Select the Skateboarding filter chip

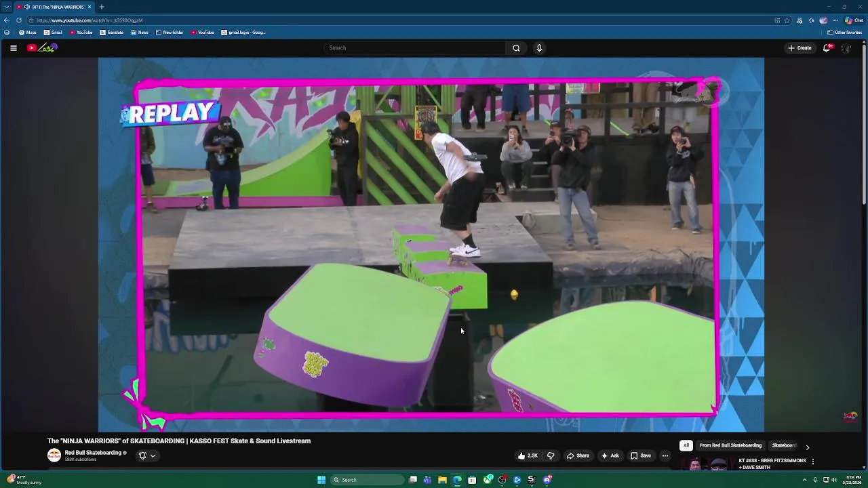pos(785,445)
